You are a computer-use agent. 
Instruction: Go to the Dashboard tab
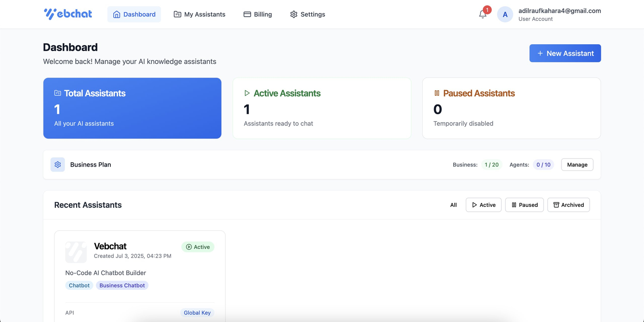pyautogui.click(x=134, y=14)
